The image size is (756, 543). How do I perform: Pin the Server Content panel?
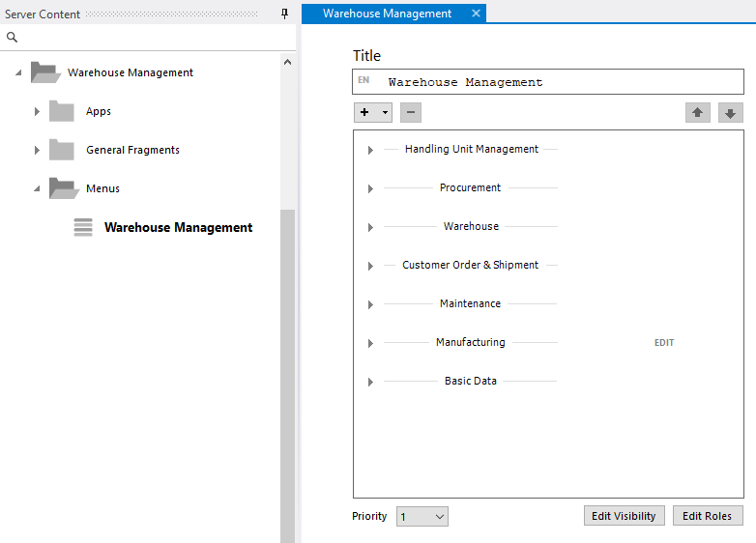click(284, 14)
